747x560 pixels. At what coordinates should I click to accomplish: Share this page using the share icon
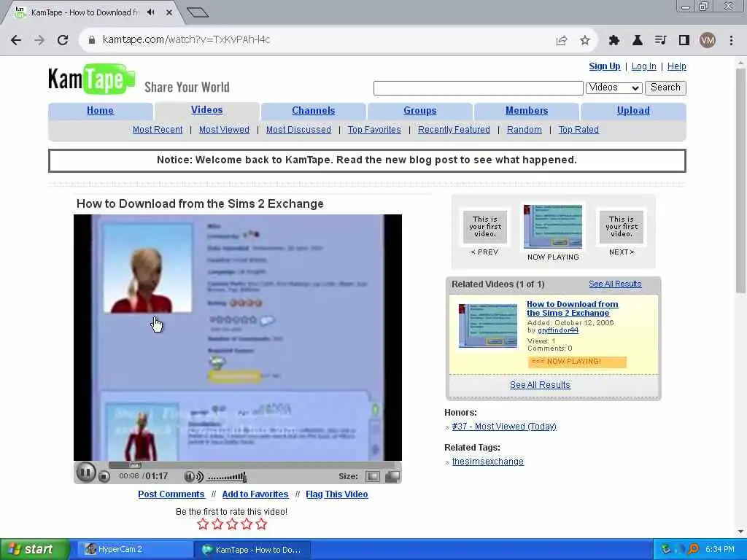(562, 41)
